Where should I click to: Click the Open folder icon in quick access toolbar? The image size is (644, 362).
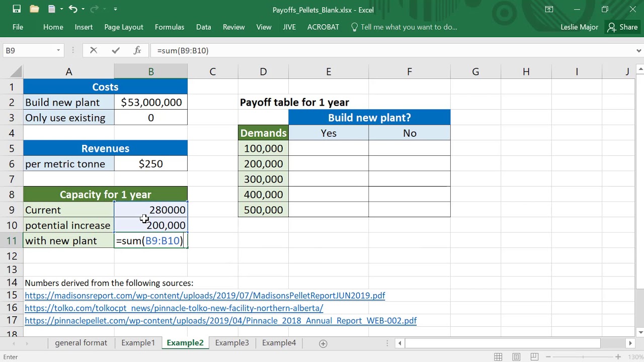click(34, 9)
